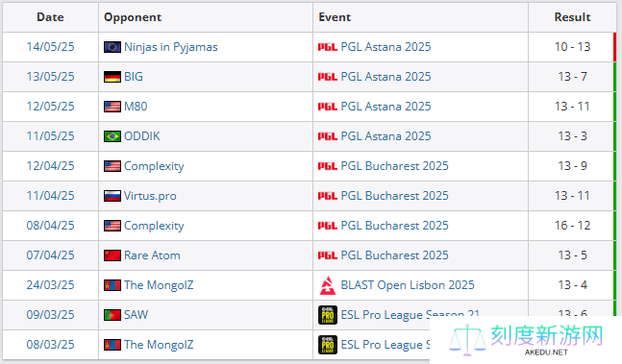Click the Date column header
The width and height of the screenshot is (622, 364).
50,17
